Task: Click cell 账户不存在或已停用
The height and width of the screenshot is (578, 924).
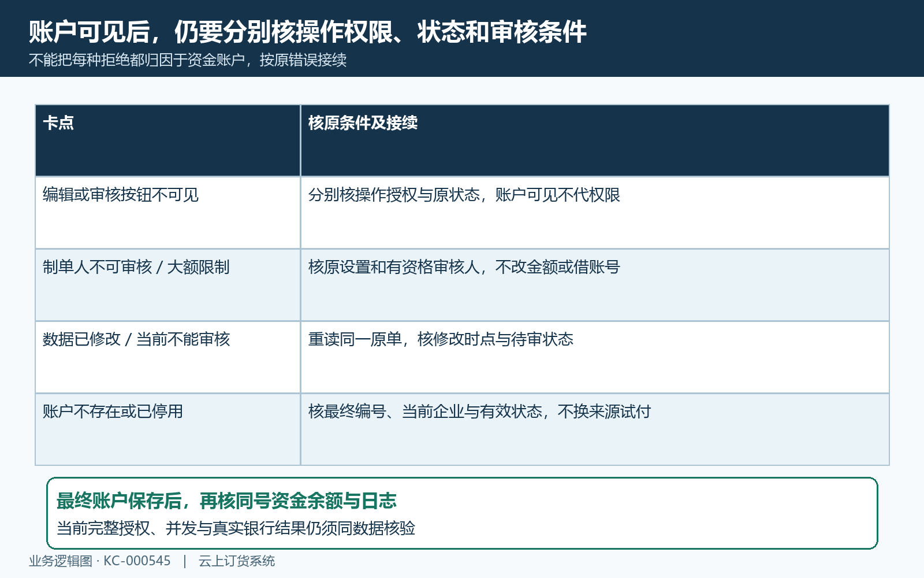Action: coord(168,429)
